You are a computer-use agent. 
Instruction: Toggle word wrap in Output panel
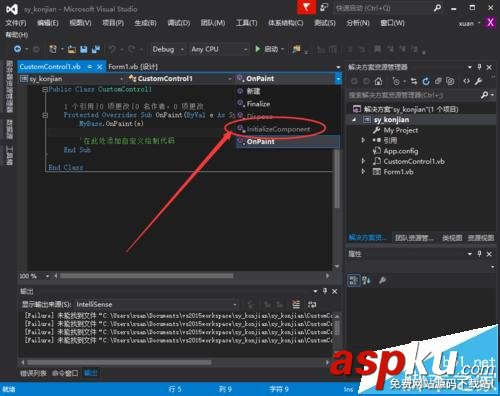[312, 304]
